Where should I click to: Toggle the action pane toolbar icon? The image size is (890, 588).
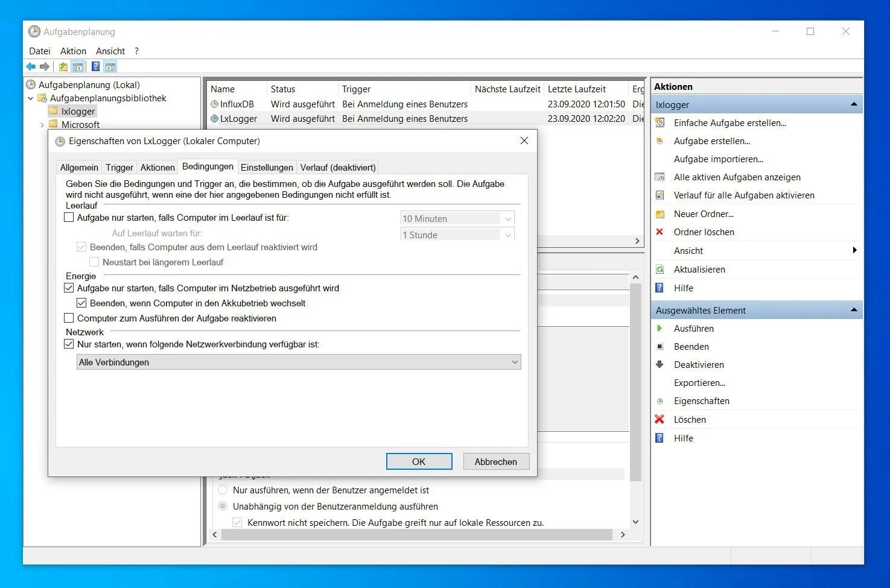click(110, 66)
